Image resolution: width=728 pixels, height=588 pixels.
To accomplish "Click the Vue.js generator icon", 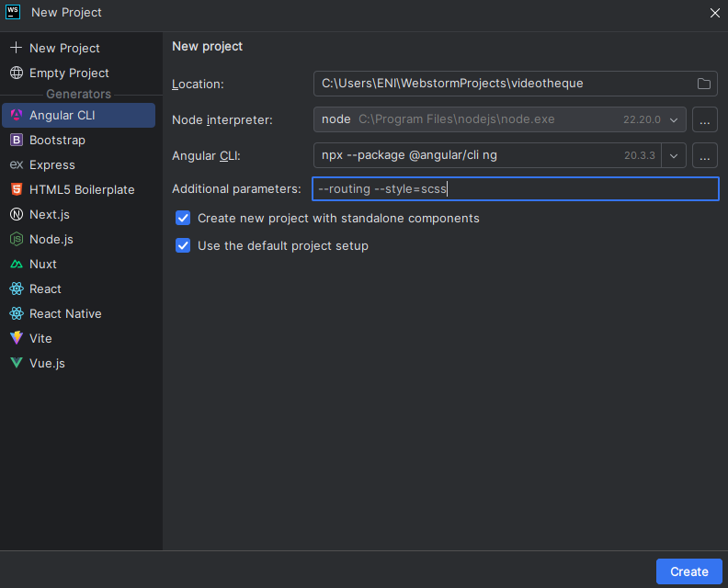I will [x=16, y=363].
